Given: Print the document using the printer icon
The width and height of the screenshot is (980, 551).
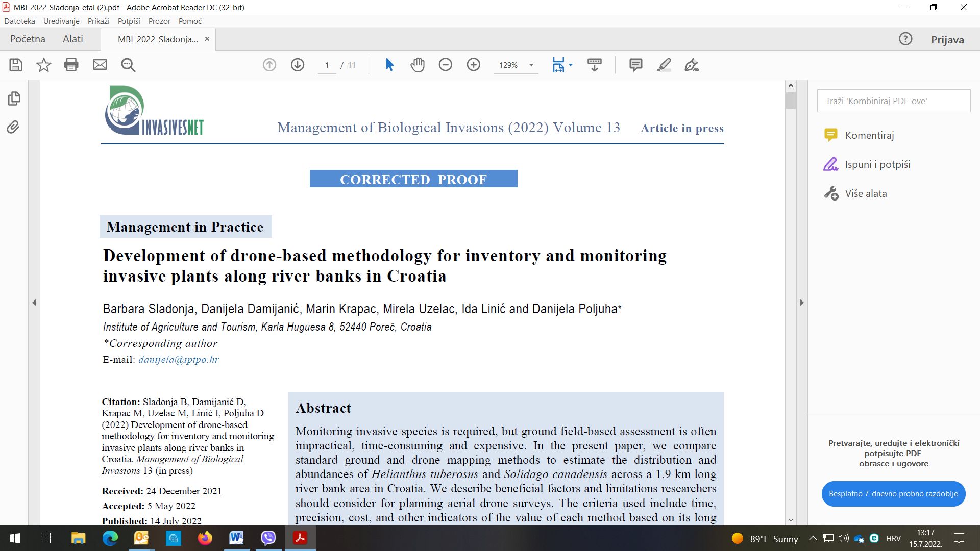Looking at the screenshot, I should coord(71,65).
